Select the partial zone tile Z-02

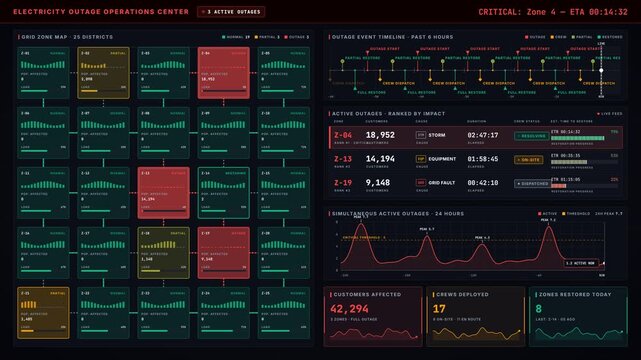(103, 73)
